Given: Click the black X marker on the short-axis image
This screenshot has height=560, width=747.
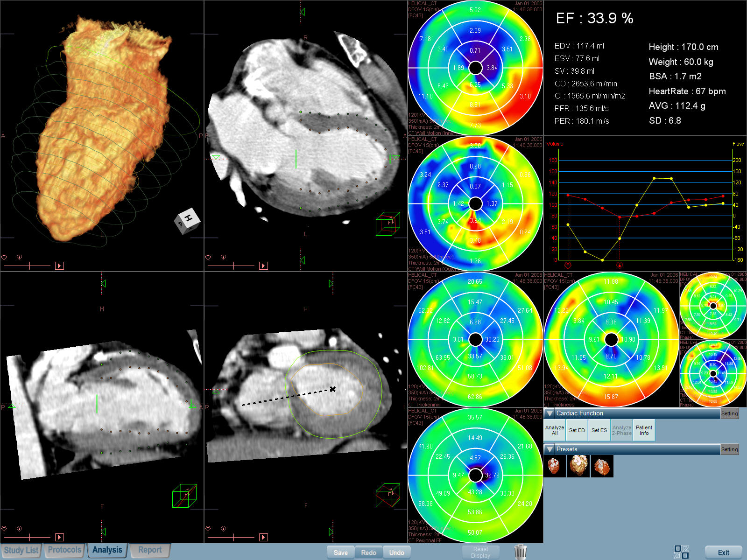Looking at the screenshot, I should [333, 389].
